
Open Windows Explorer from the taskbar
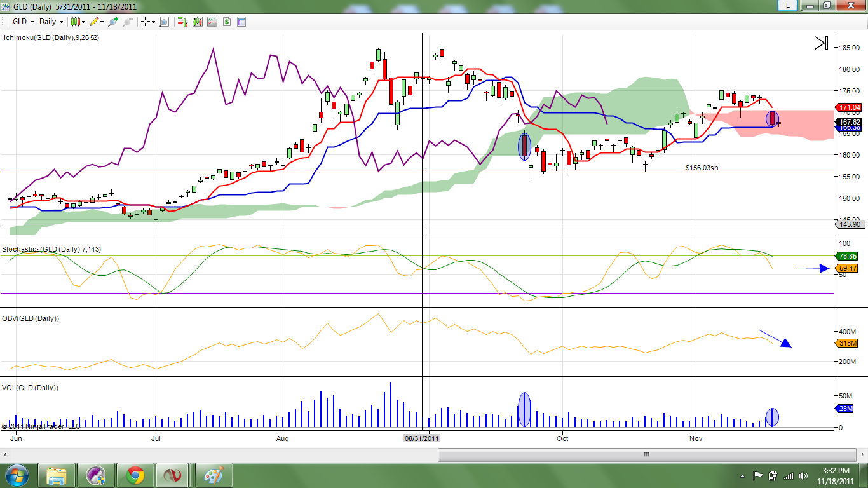[57, 475]
